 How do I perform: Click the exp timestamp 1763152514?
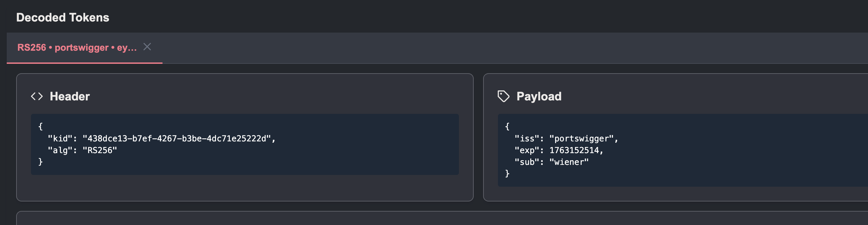[x=574, y=150]
